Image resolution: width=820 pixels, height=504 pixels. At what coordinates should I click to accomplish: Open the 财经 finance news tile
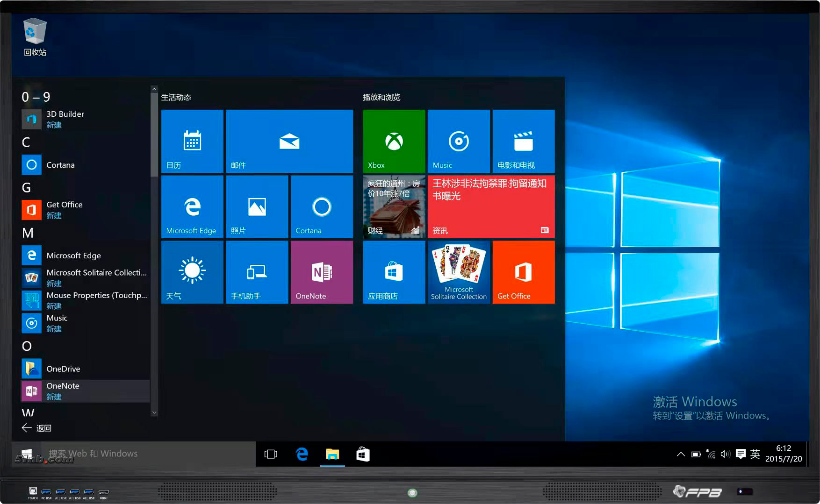click(394, 206)
